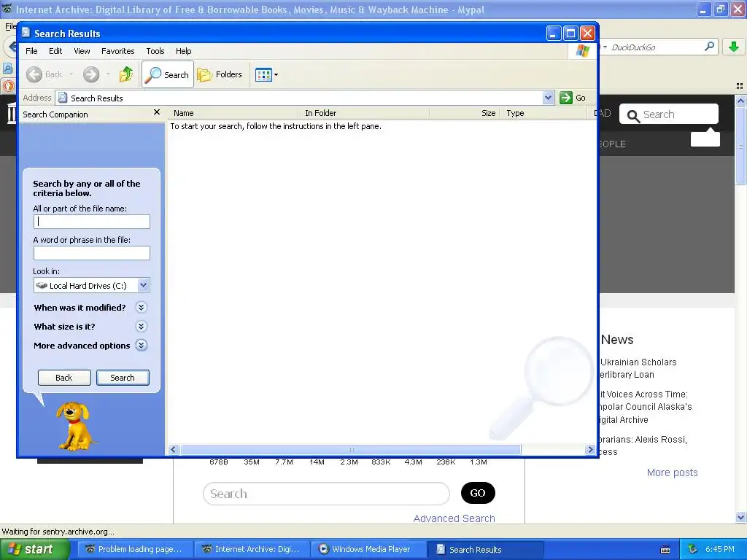747x560 pixels.
Task: Open the View menu
Action: tap(82, 51)
